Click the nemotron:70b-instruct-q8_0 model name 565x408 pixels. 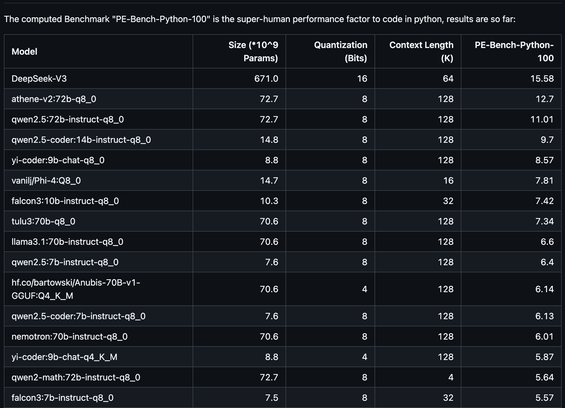tap(69, 337)
